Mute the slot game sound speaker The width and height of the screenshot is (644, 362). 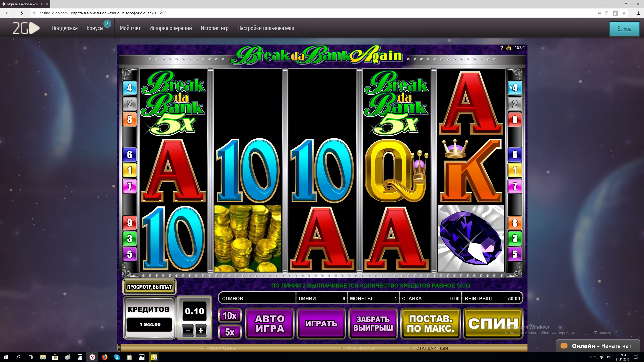509,48
